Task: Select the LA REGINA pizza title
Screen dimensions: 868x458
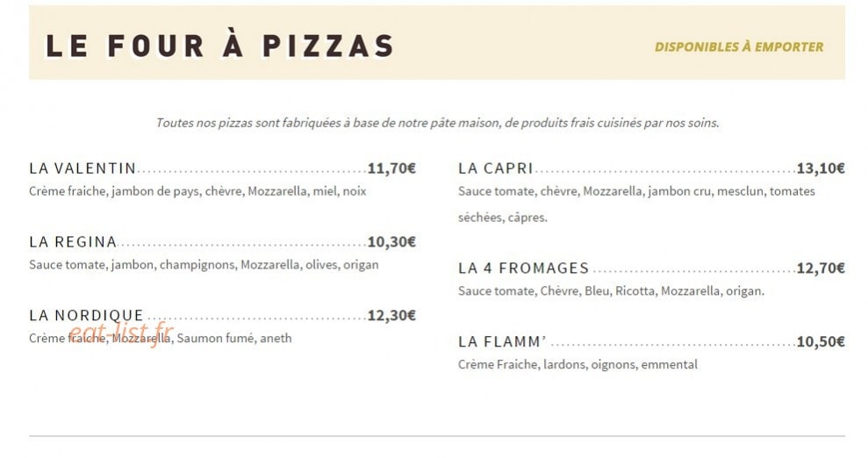Action: click(x=73, y=242)
